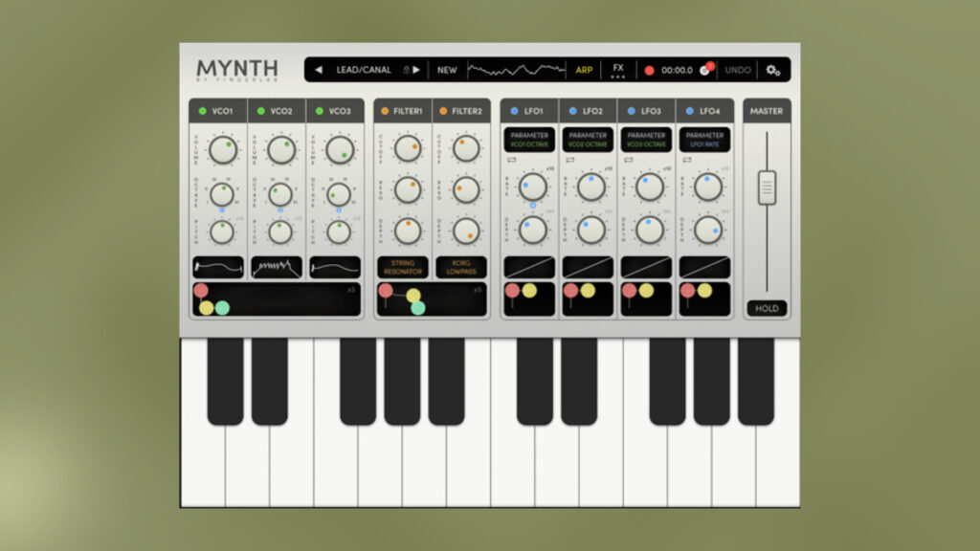Open the Korg Lowpass filter type selector
This screenshot has height=551, width=980.
tap(461, 267)
